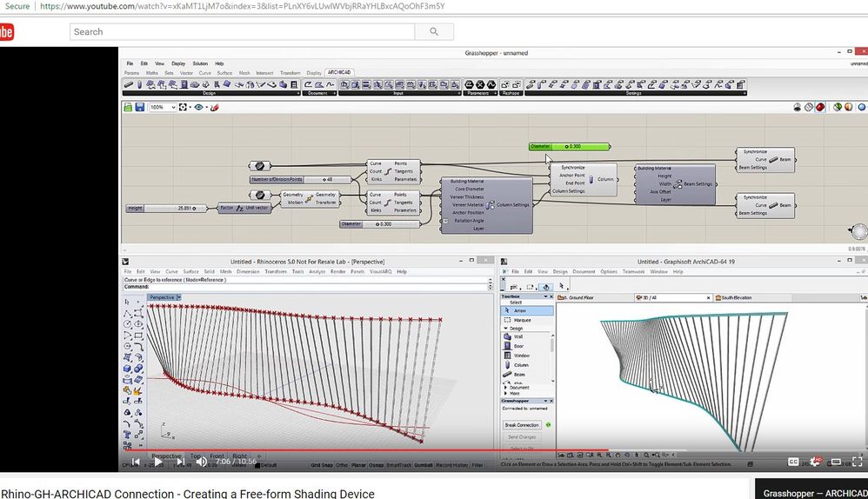The image size is (868, 499).
Task: Select Marquee tool in ArchiCAD Toolbox
Action: coord(526,320)
